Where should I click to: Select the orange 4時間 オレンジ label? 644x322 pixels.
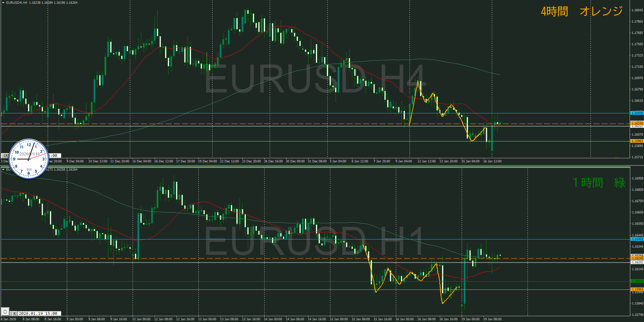point(582,11)
